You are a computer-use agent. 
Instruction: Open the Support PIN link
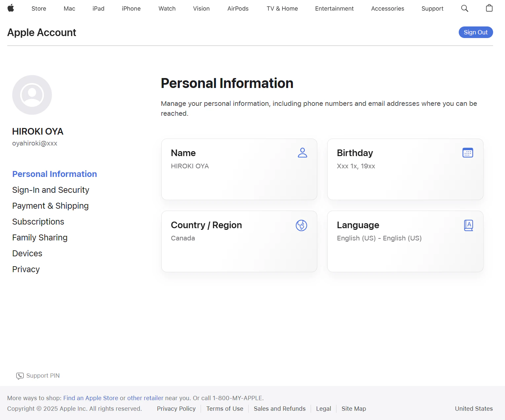coord(43,376)
